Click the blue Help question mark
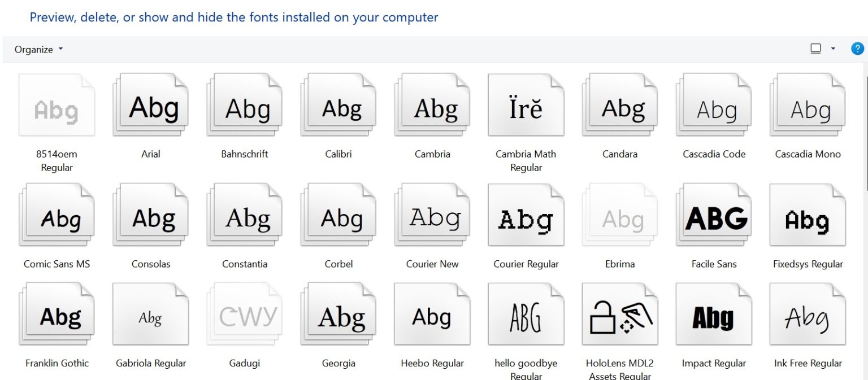Viewport: 868px width, 380px height. pyautogui.click(x=858, y=49)
